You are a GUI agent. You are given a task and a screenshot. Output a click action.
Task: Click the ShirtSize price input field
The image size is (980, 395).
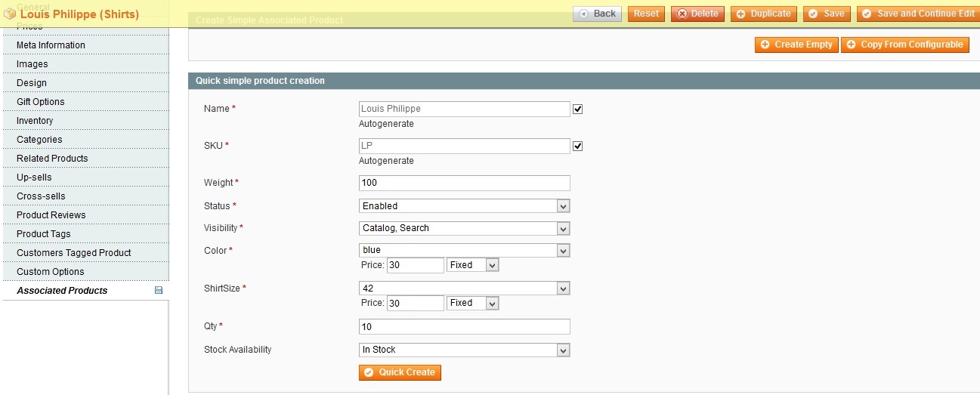tap(416, 303)
